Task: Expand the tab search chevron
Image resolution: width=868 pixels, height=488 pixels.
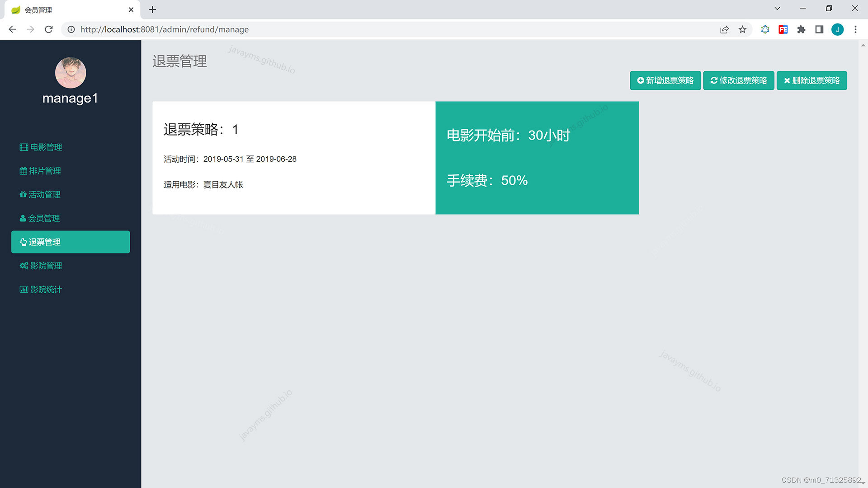Action: pyautogui.click(x=777, y=9)
